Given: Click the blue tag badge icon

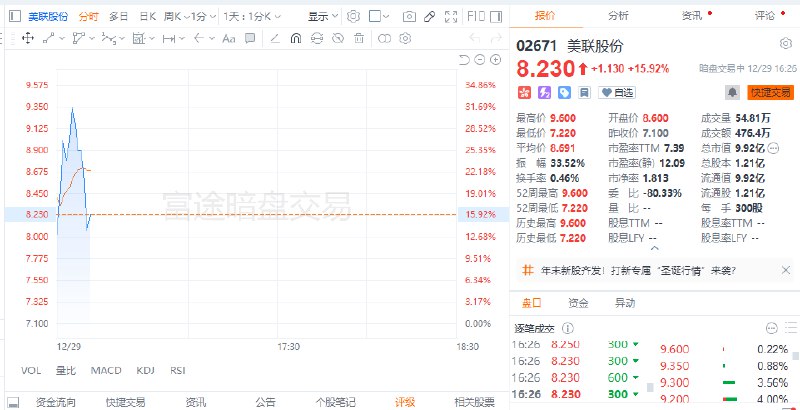Looking at the screenshot, I should (x=564, y=92).
